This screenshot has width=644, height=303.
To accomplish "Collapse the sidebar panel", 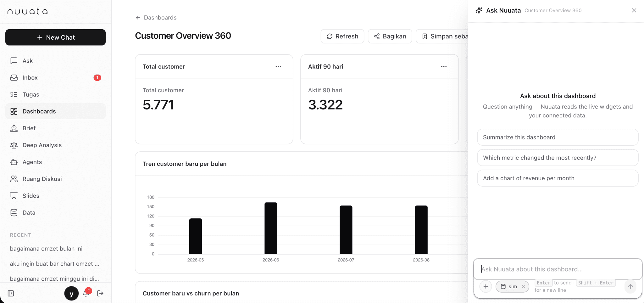I will click(11, 294).
